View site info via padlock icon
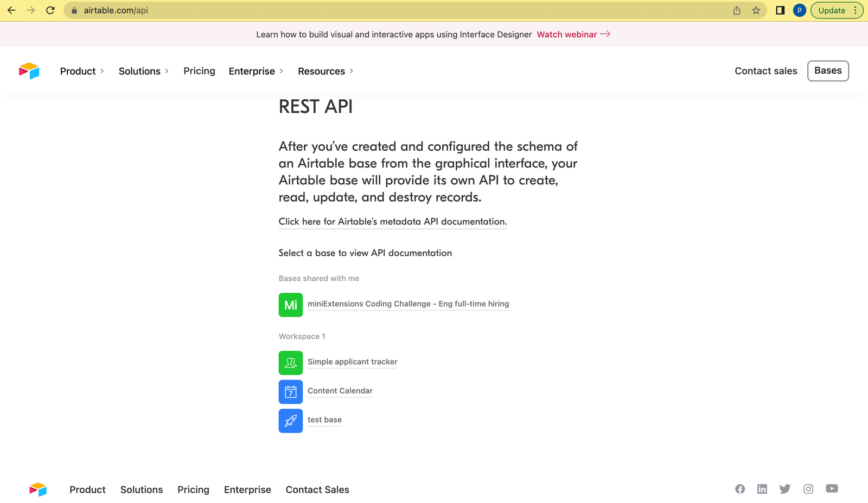Viewport: 868px width, 503px height. coord(74,10)
